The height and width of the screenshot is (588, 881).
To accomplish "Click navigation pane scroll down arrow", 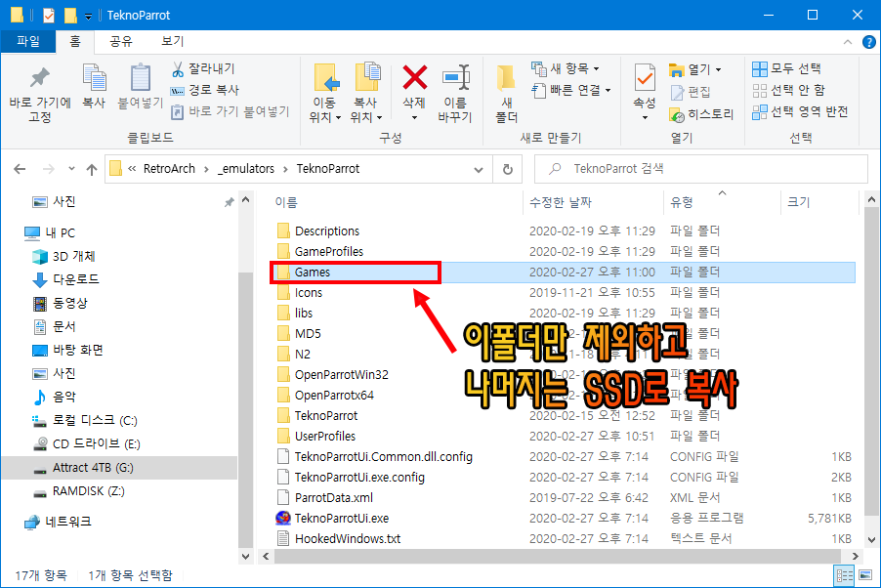I will (245, 557).
